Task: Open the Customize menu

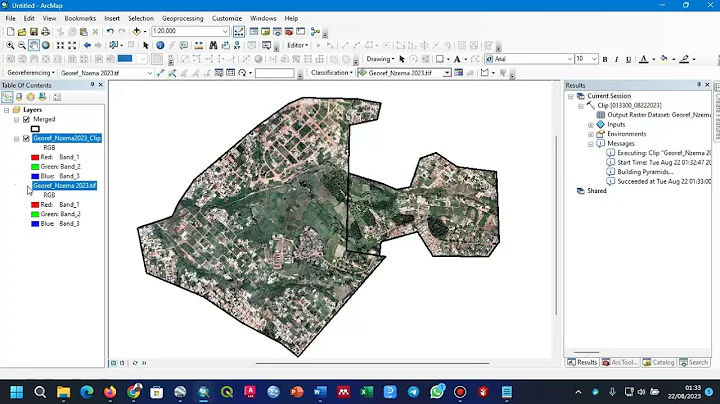Action: tap(227, 18)
